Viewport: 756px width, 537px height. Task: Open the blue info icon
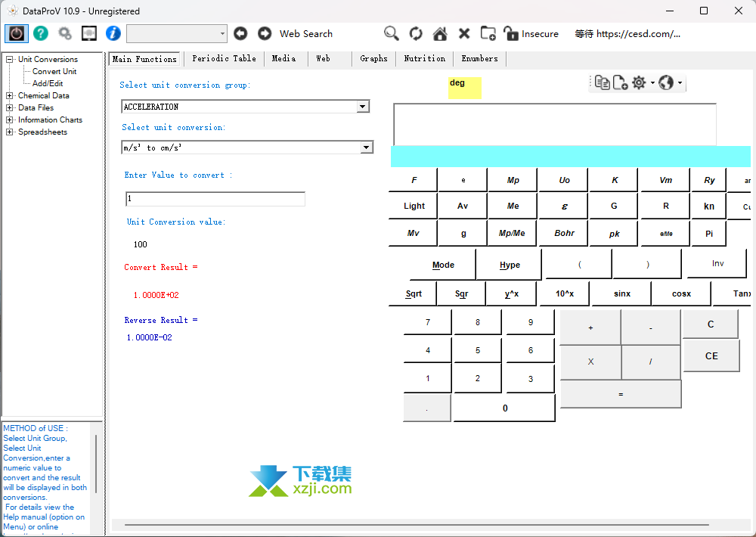[113, 33]
